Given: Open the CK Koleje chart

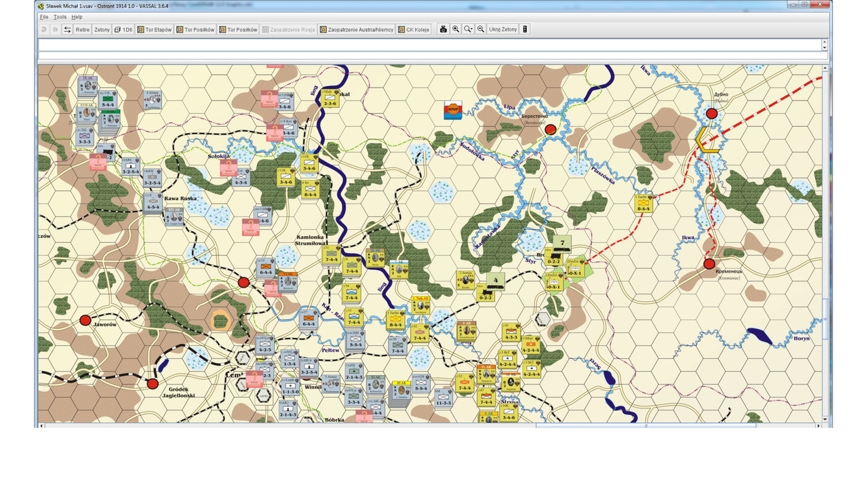Looking at the screenshot, I should coord(415,30).
